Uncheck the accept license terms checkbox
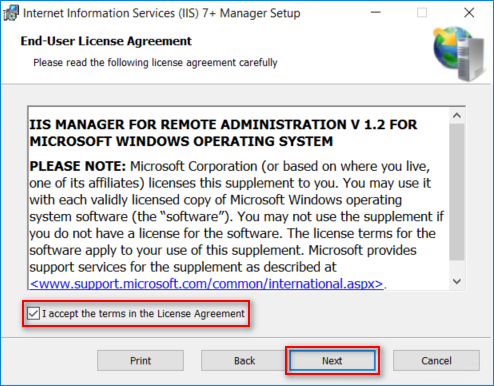 pyautogui.click(x=33, y=314)
